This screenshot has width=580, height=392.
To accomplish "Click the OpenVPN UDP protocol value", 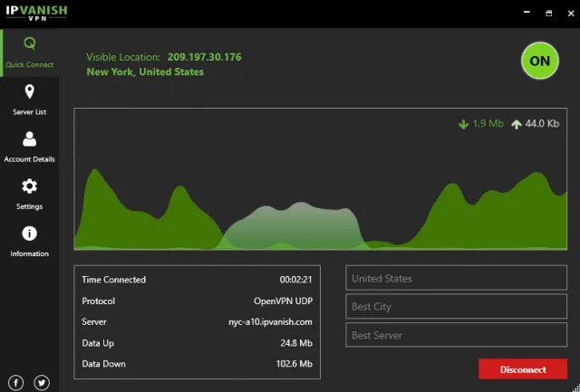I will click(x=283, y=301).
